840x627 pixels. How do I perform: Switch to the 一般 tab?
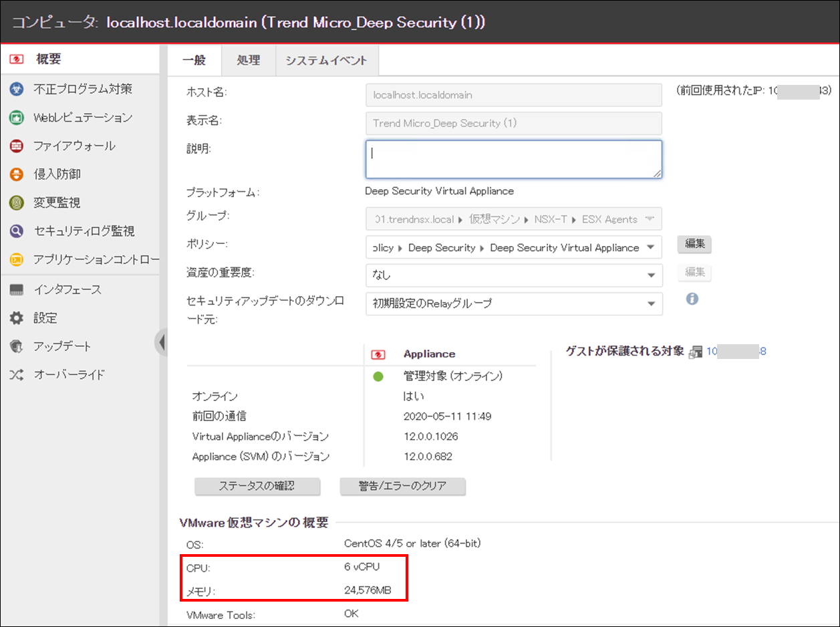coord(194,60)
